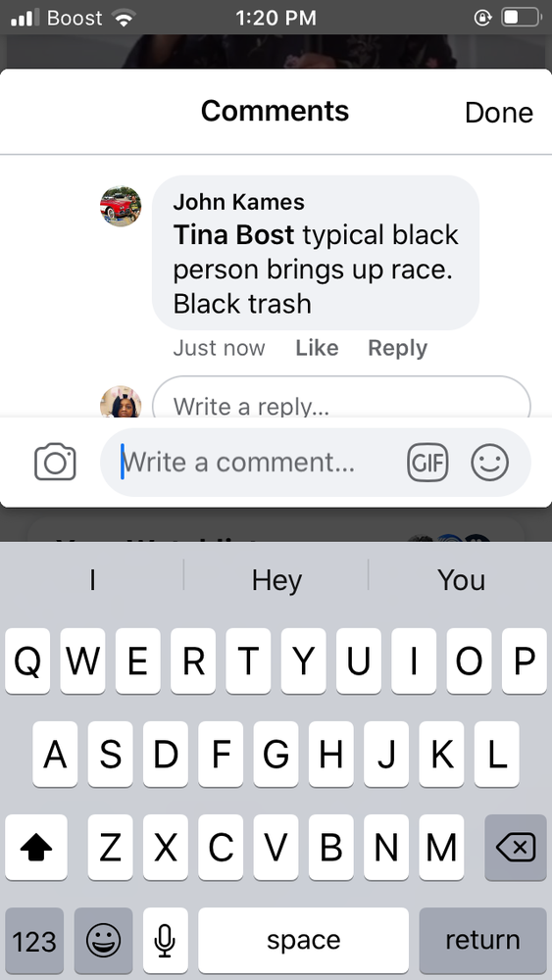Tap the camera icon beside comment field
552x980 pixels.
click(x=55, y=462)
